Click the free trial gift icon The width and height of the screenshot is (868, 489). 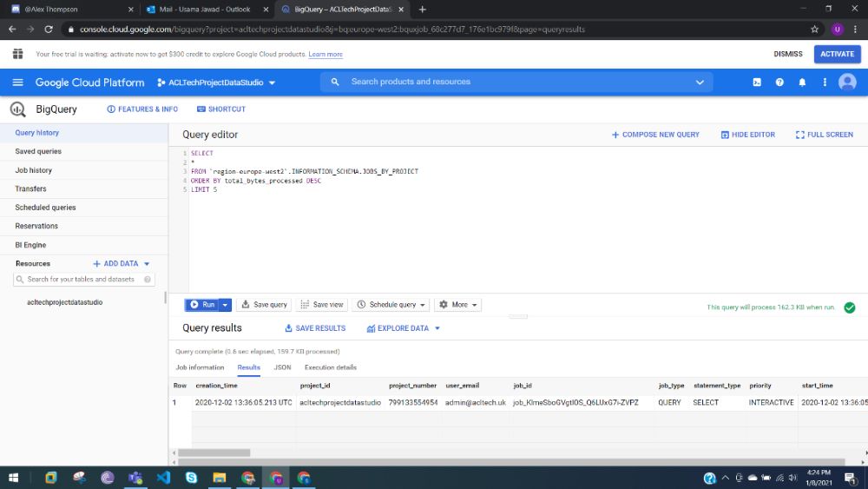[17, 54]
